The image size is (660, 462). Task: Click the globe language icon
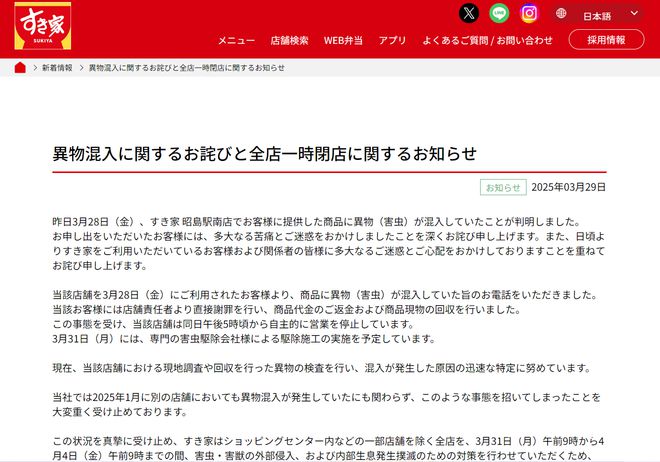pos(561,13)
